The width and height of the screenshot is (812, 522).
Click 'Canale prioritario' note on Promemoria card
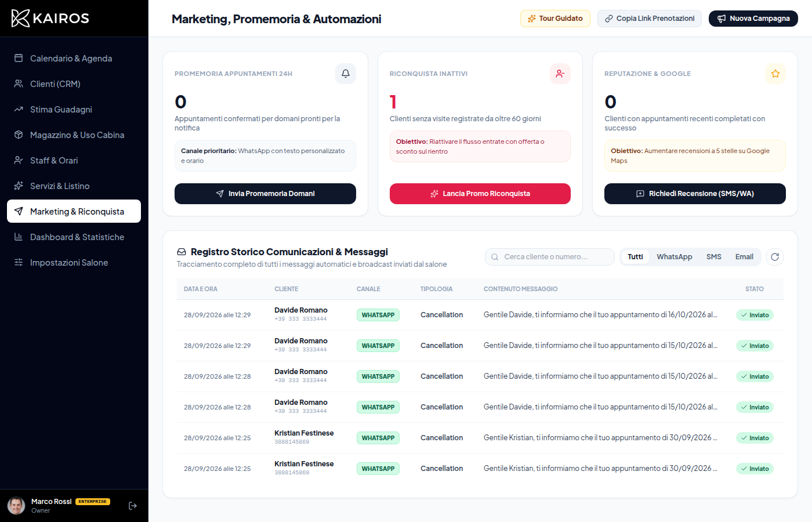pos(265,155)
